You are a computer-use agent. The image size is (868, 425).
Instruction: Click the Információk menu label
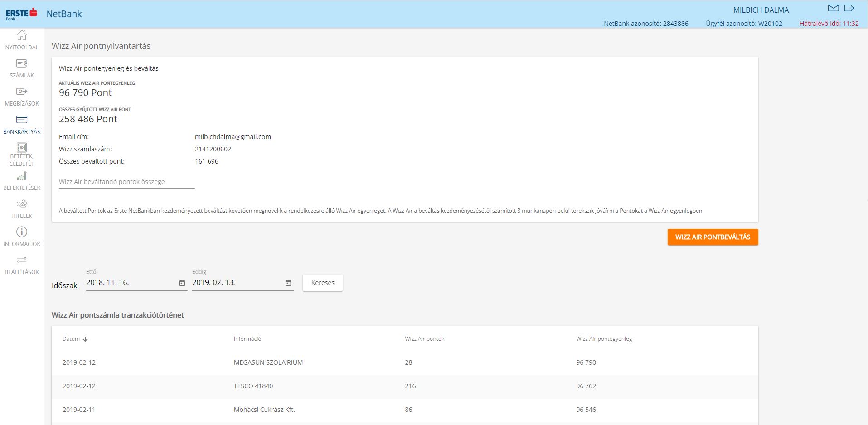pyautogui.click(x=22, y=244)
